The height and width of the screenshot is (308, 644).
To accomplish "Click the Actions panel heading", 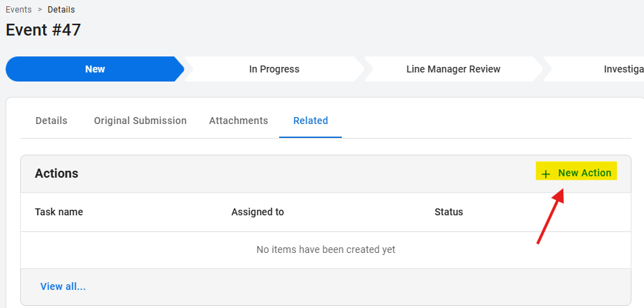I will point(56,174).
